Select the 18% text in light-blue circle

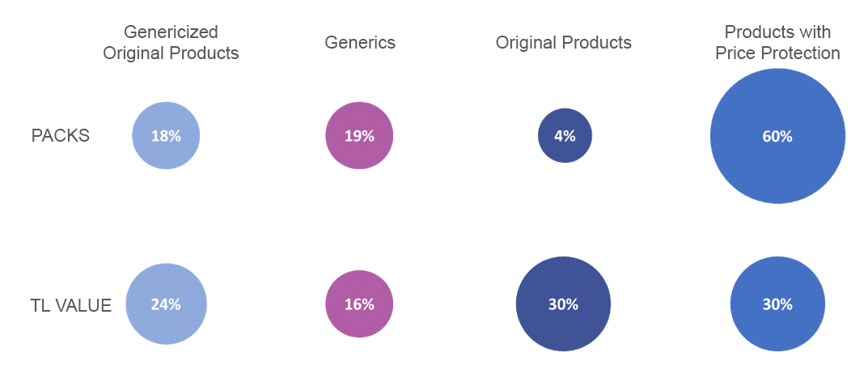(166, 137)
